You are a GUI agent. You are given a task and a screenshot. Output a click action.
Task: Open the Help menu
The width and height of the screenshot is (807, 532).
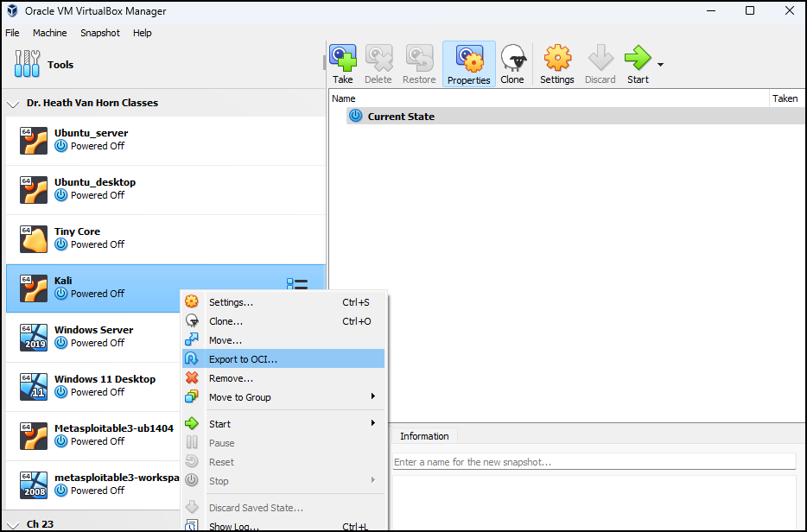point(142,33)
